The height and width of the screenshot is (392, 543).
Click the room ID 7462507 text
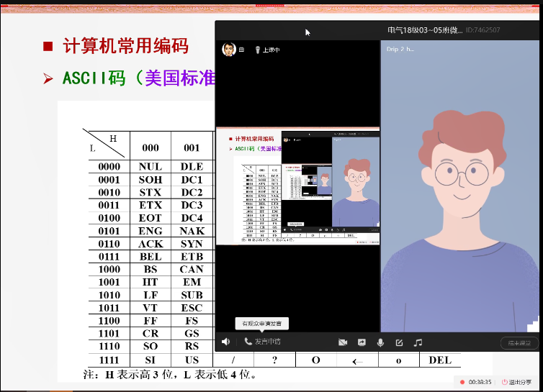tap(483, 30)
